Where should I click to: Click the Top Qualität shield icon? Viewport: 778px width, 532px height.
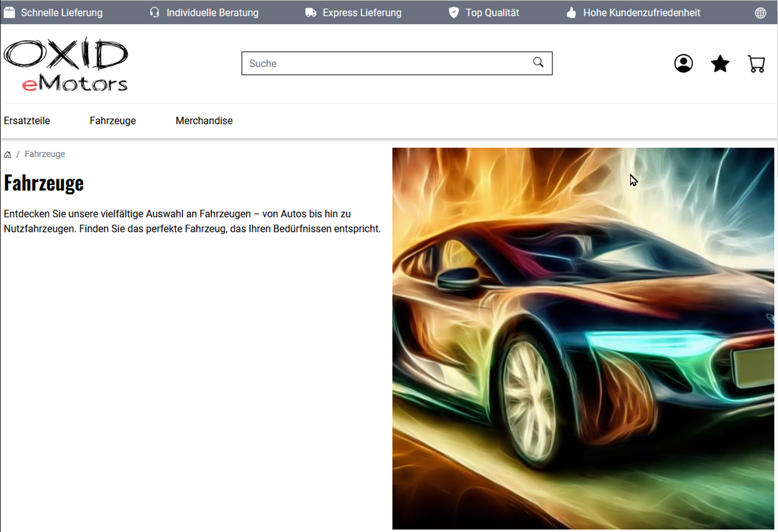point(453,13)
